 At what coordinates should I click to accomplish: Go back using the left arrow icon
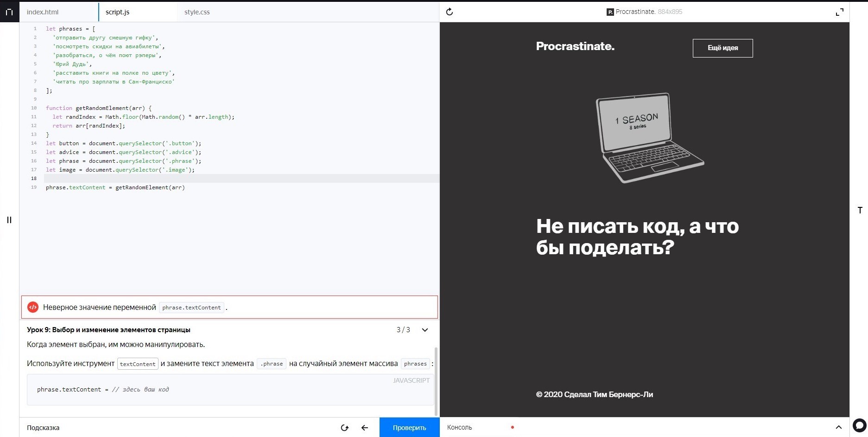coord(365,428)
